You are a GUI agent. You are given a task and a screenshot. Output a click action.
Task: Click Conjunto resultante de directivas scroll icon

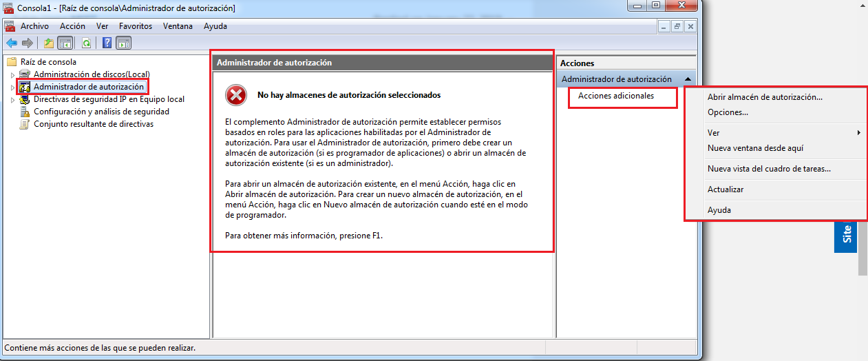[25, 124]
